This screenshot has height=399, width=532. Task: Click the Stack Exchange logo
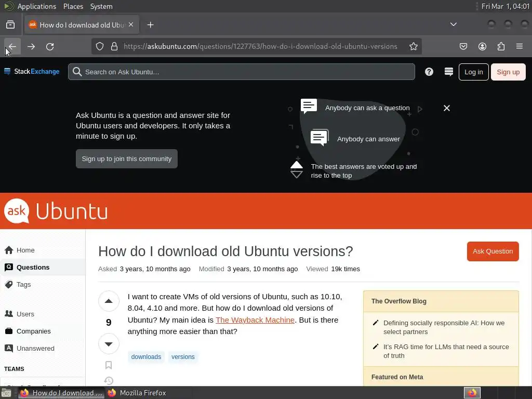(x=32, y=72)
